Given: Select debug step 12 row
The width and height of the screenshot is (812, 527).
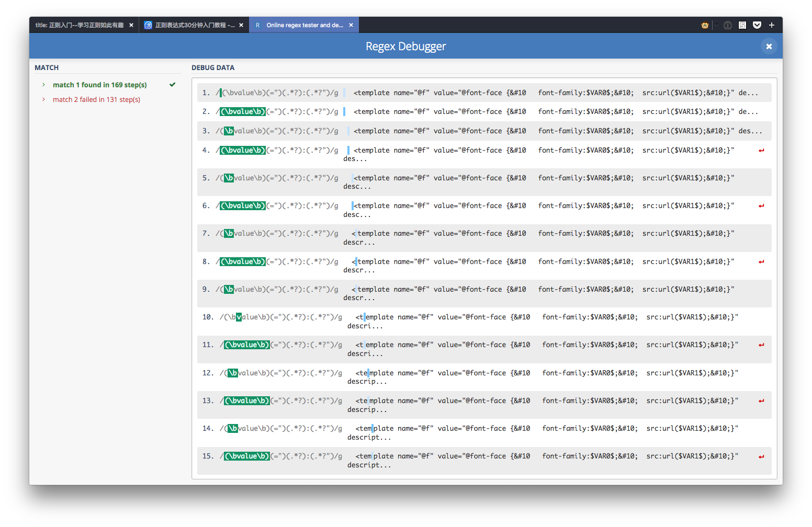Looking at the screenshot, I should point(484,377).
